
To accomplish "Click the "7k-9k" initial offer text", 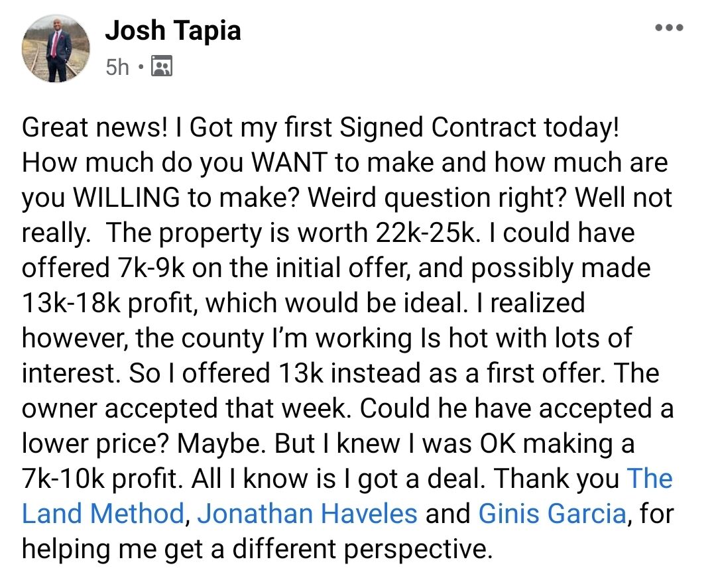I will point(148,268).
